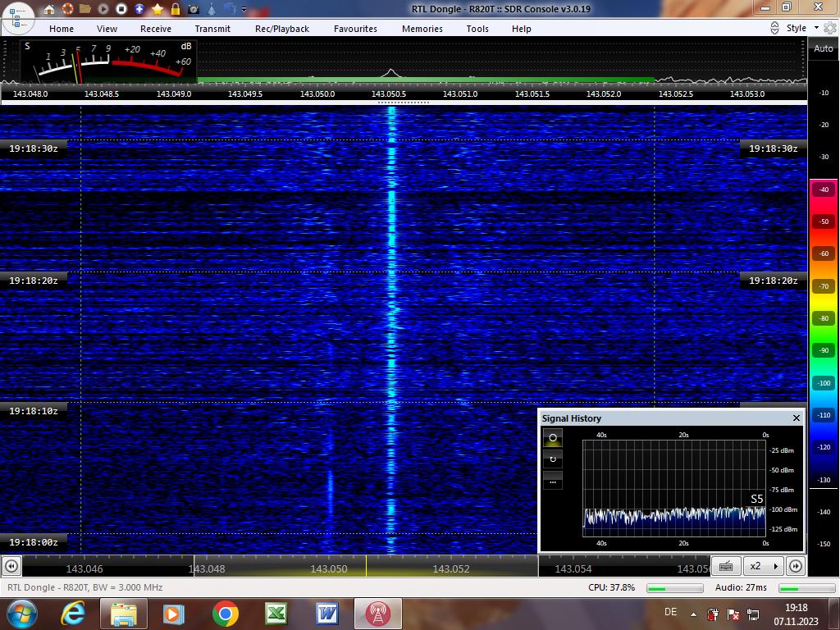The width and height of the screenshot is (840, 630).
Task: Open the Windows Start menu
Action: (x=22, y=614)
